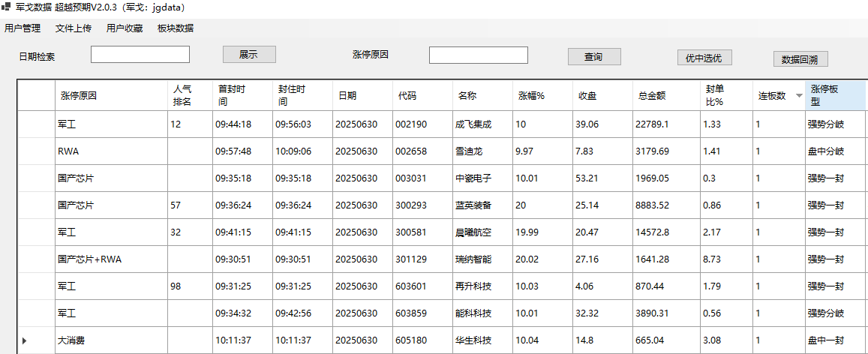This screenshot has height=354, width=868.
Task: Click code cell 002190
Action: 422,124
